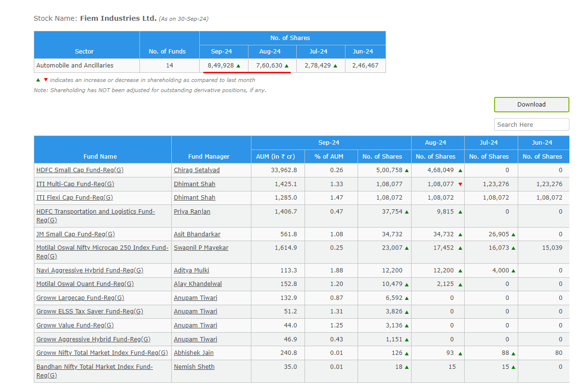Select the 1.88 % of AUM value
The width and height of the screenshot is (580, 392).
(337, 270)
